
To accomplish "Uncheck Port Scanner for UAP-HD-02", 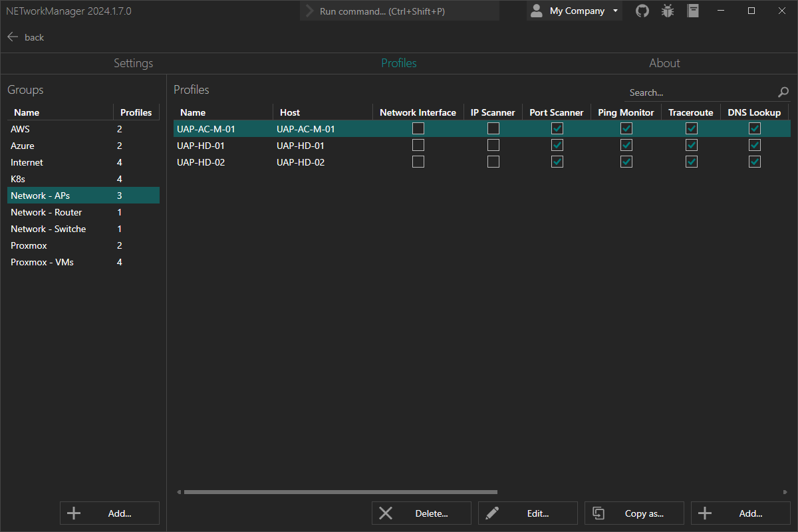I will click(x=557, y=162).
